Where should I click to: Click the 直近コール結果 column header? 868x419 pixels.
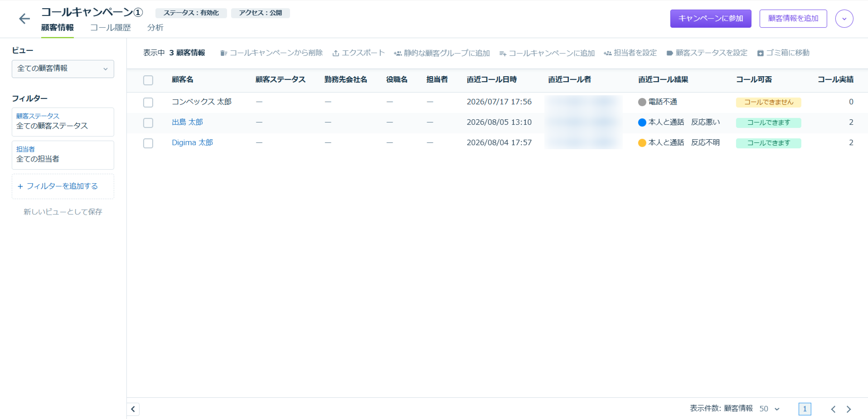[663, 80]
